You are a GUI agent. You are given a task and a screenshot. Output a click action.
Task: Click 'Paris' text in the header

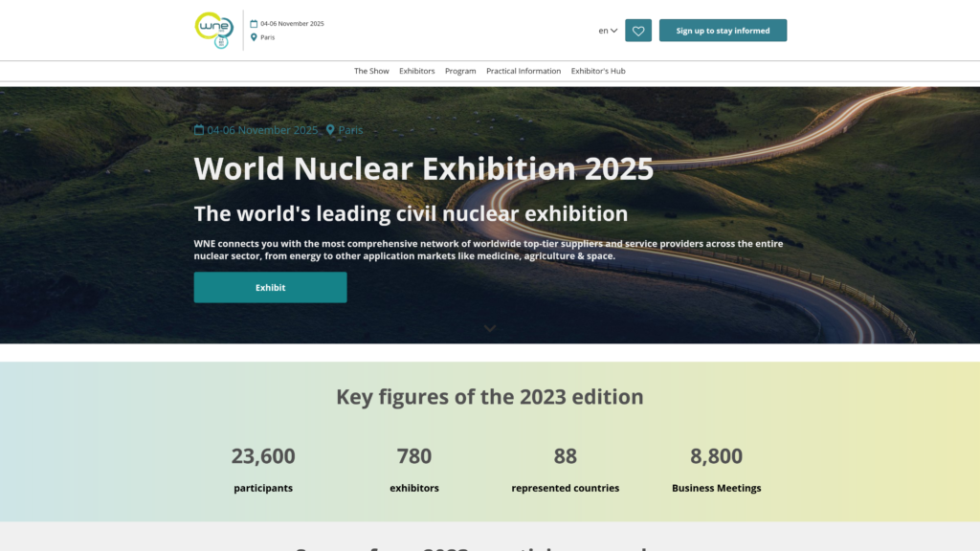point(268,37)
